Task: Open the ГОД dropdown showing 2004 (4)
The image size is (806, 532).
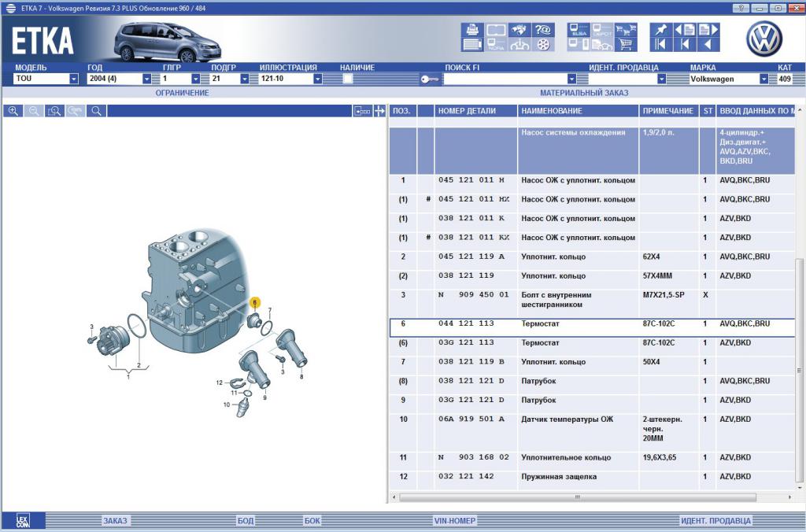Action: click(x=119, y=79)
